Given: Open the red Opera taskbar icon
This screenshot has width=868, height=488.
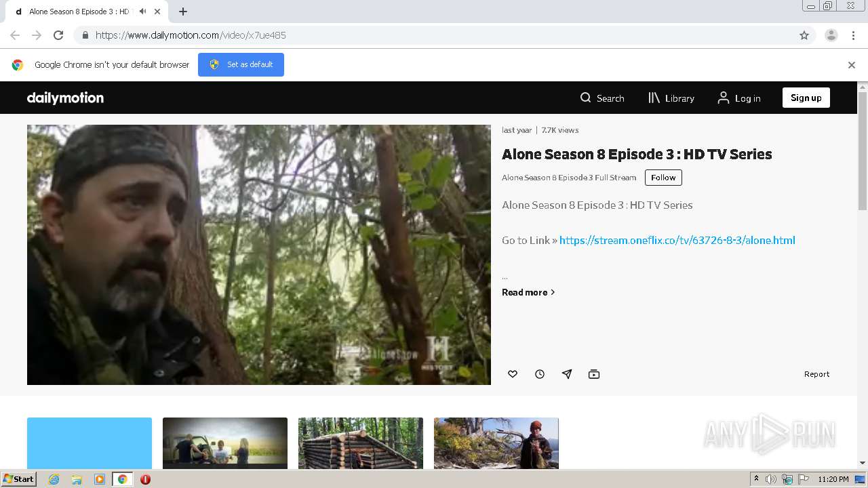Looking at the screenshot, I should [145, 479].
